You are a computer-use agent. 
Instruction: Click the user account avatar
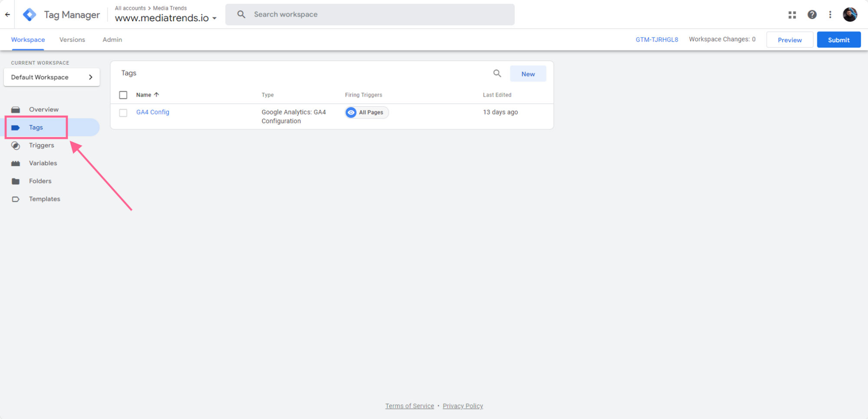[x=850, y=14]
